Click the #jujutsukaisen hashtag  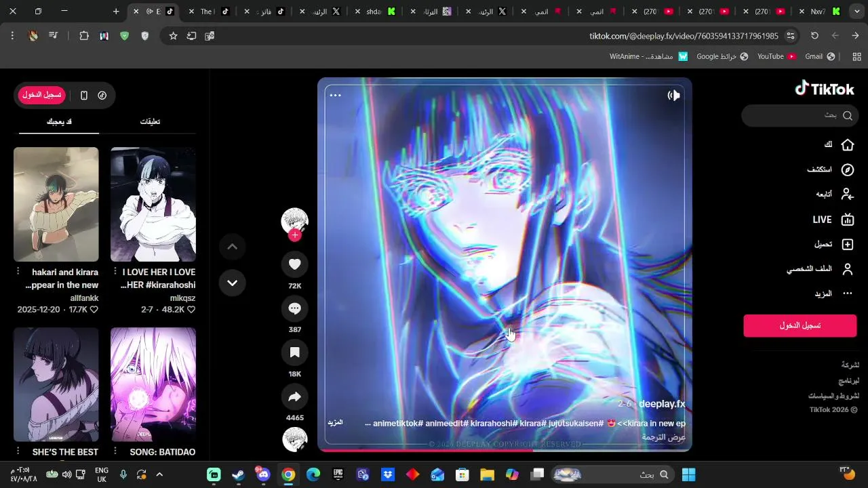click(x=576, y=424)
